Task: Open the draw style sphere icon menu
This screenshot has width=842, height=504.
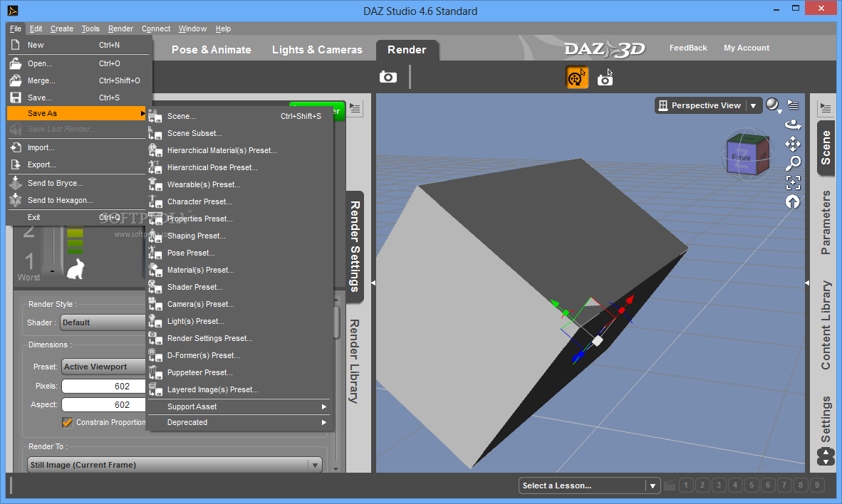Action: (773, 105)
